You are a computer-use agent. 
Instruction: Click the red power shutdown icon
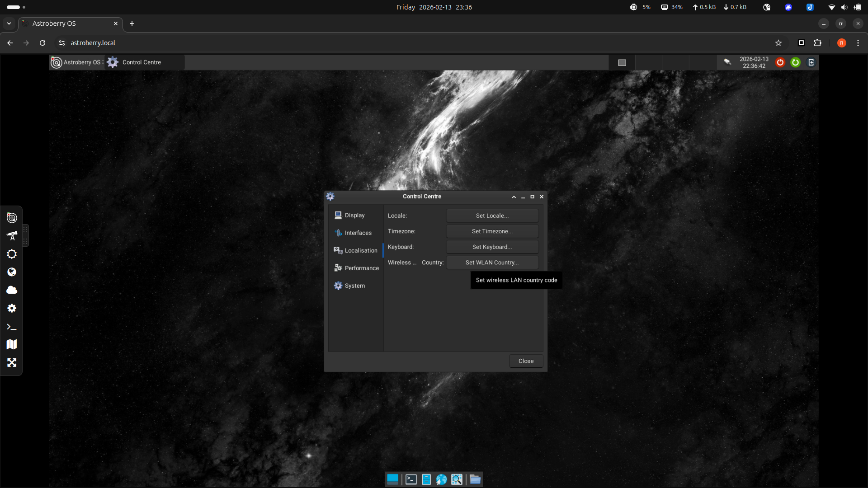[x=780, y=62]
